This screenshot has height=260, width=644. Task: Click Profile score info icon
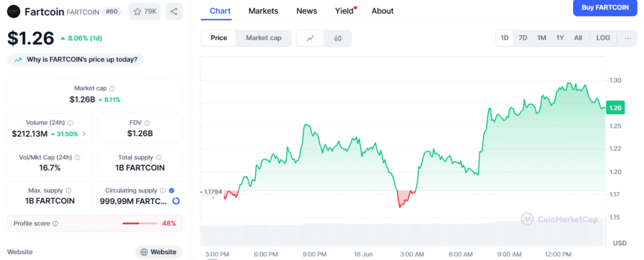click(x=55, y=223)
